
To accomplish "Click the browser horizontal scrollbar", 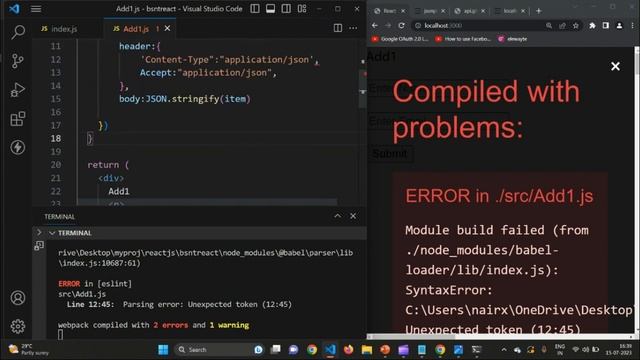I will coord(412,337).
